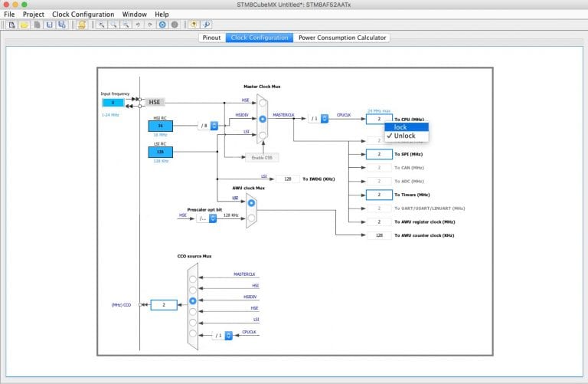Click the '1-24 MHz' range label
Image resolution: width=588 pixels, height=384 pixels.
click(x=110, y=115)
